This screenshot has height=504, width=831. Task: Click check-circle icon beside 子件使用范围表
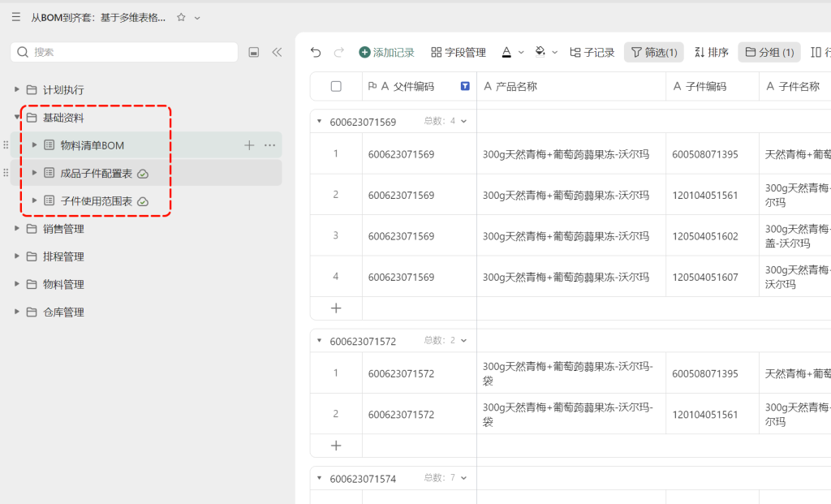point(143,201)
